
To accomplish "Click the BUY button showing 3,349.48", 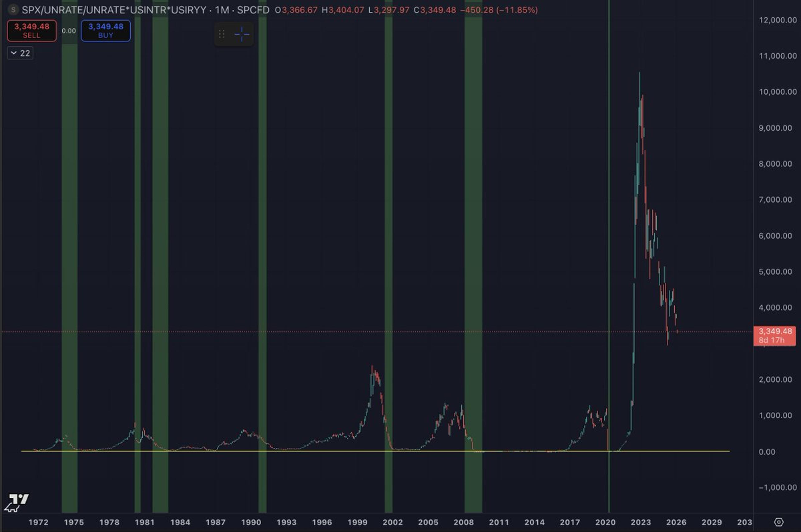I will [106, 31].
